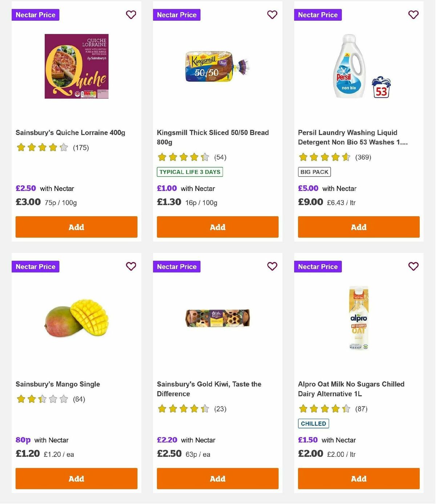Click the TYPICAL LIFE 3 DAYS badge

click(189, 172)
